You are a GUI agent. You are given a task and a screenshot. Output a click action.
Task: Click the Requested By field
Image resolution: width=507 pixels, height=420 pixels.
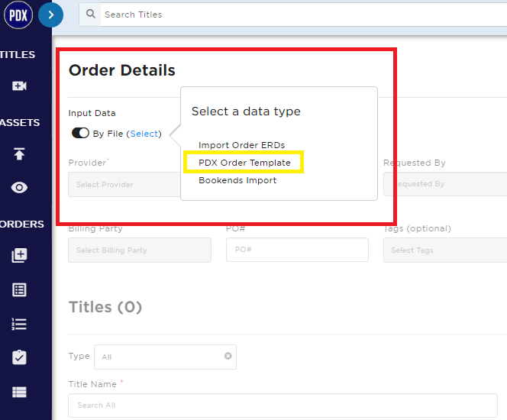(445, 183)
